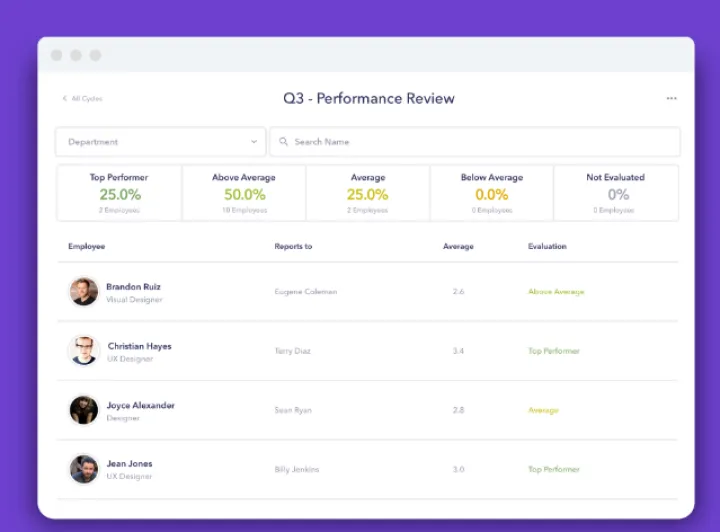
Task: Sort by the Employee column header
Action: pos(87,246)
